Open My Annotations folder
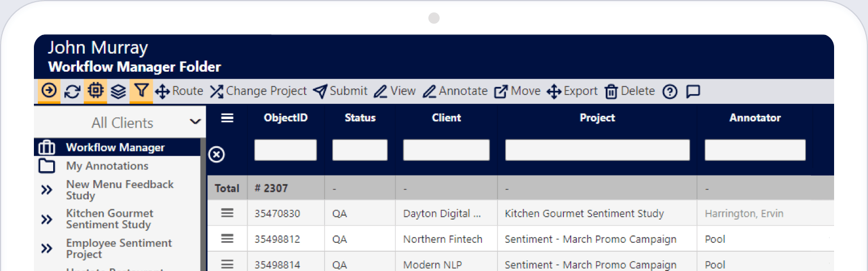868x271 pixels. pyautogui.click(x=118, y=166)
